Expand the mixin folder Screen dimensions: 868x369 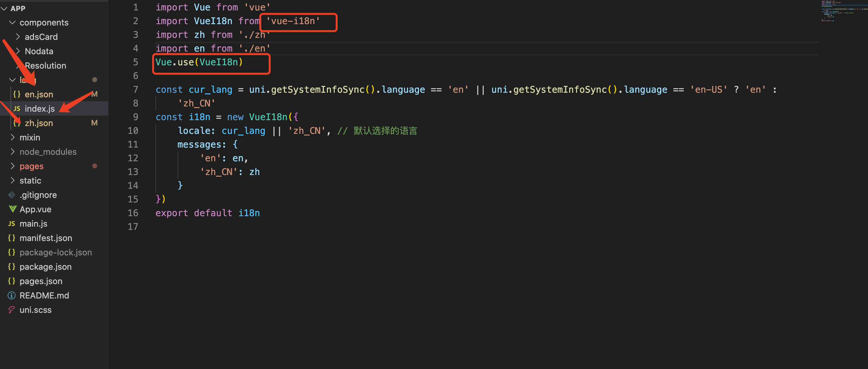click(x=12, y=137)
